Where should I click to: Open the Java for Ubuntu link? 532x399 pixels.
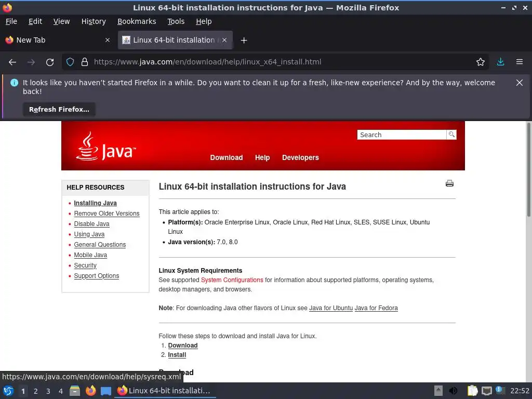[x=331, y=308]
